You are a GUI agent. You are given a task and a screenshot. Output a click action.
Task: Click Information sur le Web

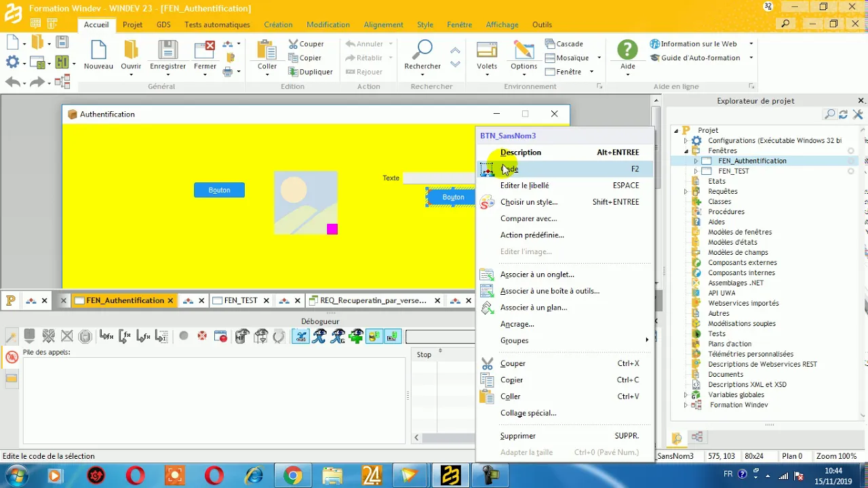click(694, 43)
